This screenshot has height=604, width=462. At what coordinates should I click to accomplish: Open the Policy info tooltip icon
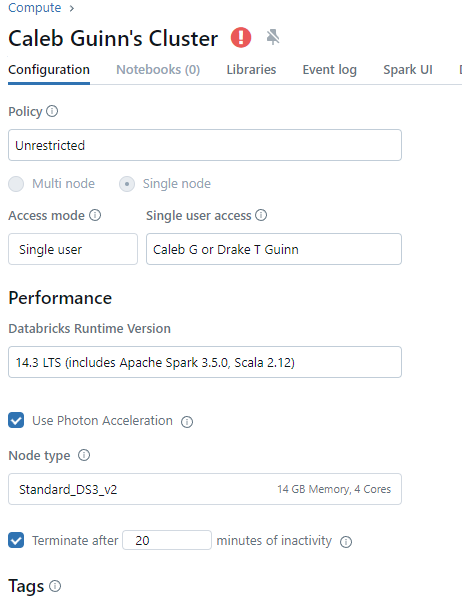coord(52,111)
